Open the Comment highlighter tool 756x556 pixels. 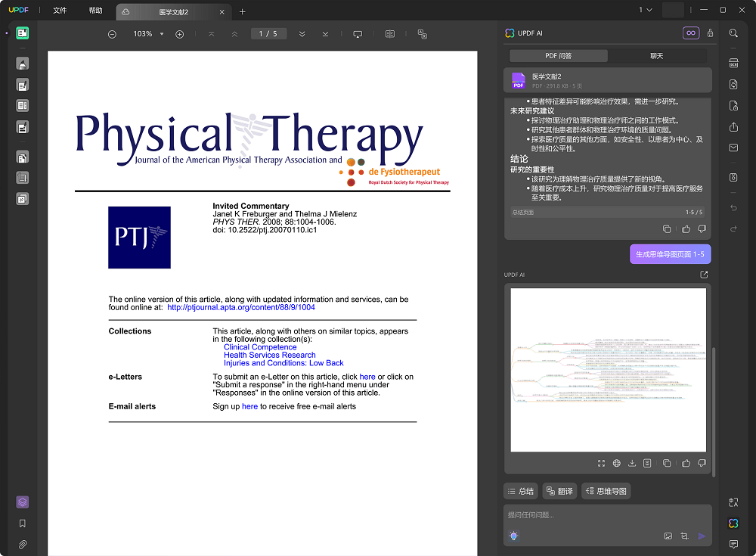click(22, 64)
